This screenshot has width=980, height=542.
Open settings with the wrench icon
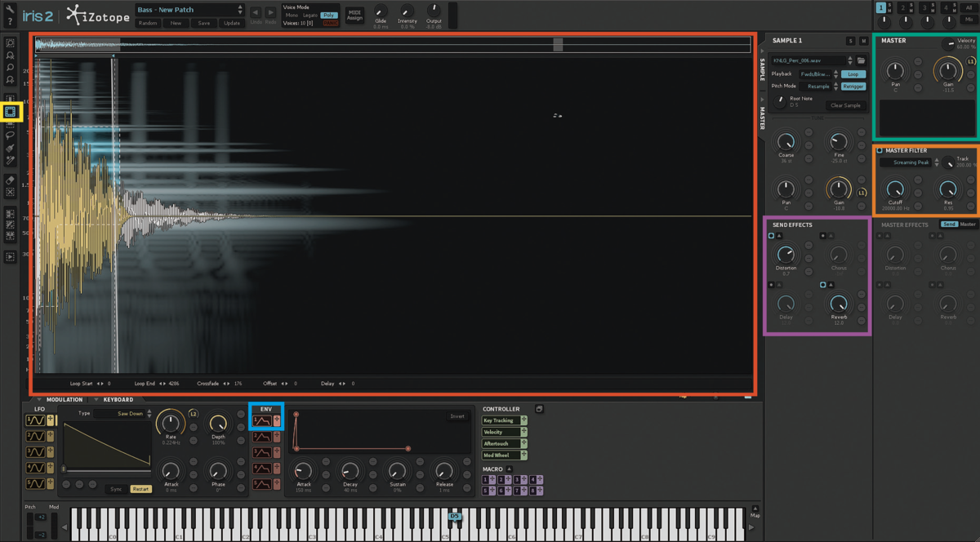pyautogui.click(x=10, y=8)
